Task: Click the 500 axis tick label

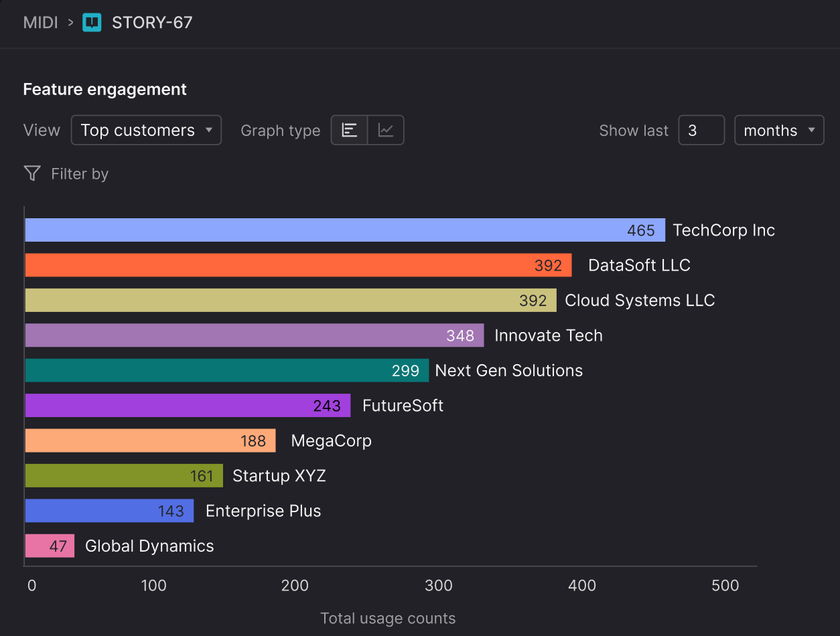Action: (x=725, y=586)
